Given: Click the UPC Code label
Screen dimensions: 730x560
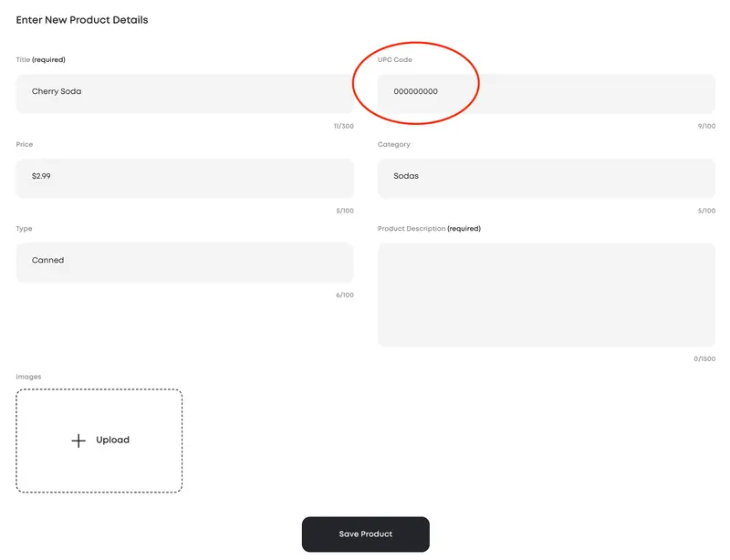Looking at the screenshot, I should [x=395, y=59].
